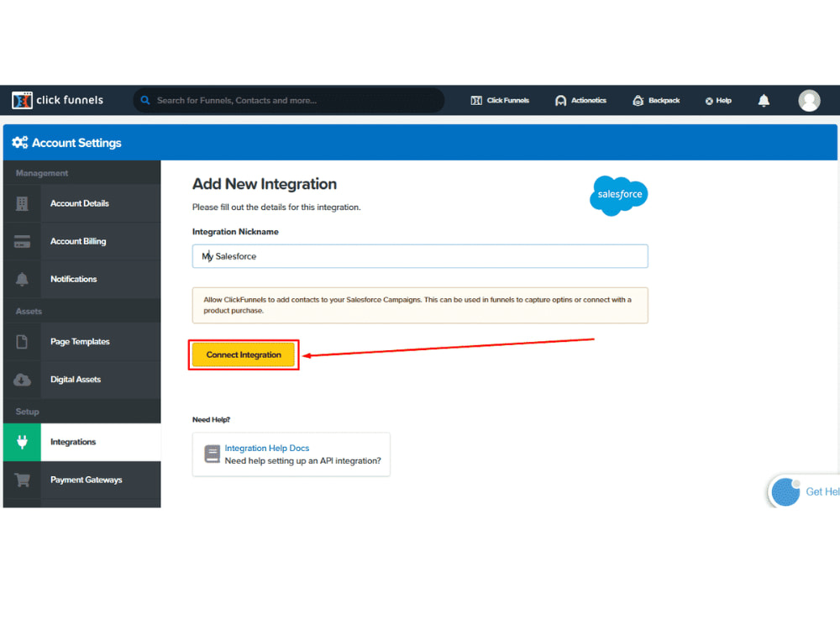Open Page Templates section
This screenshot has height=630, width=840.
(x=81, y=342)
